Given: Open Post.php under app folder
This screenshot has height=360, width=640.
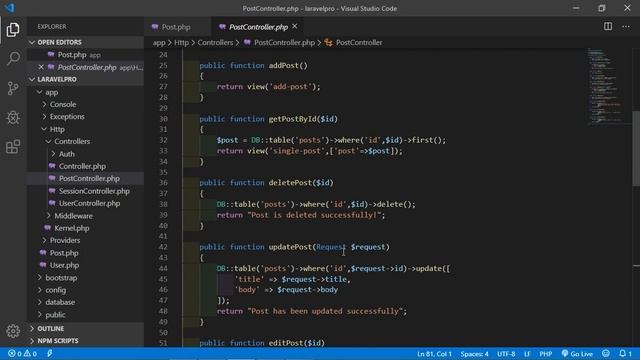Looking at the screenshot, I should pyautogui.click(x=64, y=253).
